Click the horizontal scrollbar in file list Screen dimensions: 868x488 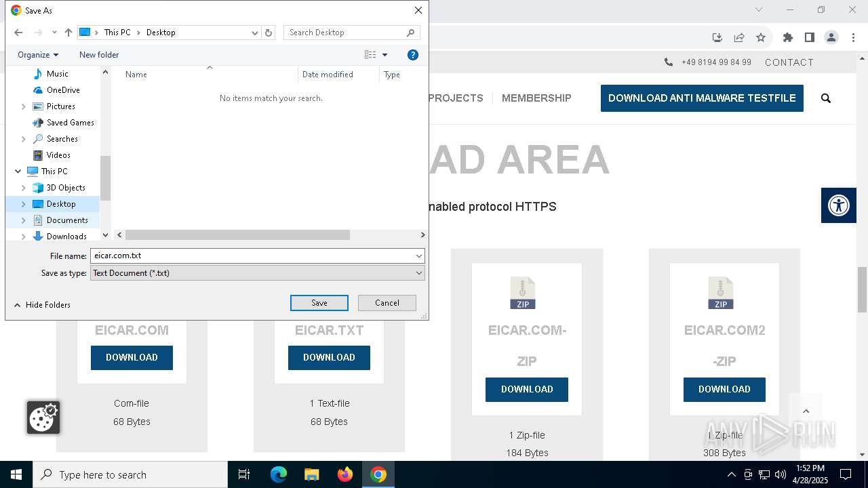237,235
